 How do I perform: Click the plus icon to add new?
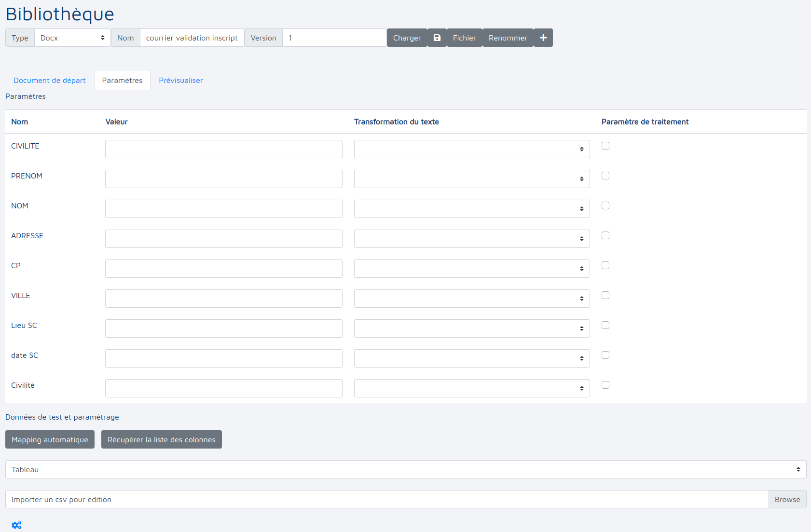click(543, 38)
